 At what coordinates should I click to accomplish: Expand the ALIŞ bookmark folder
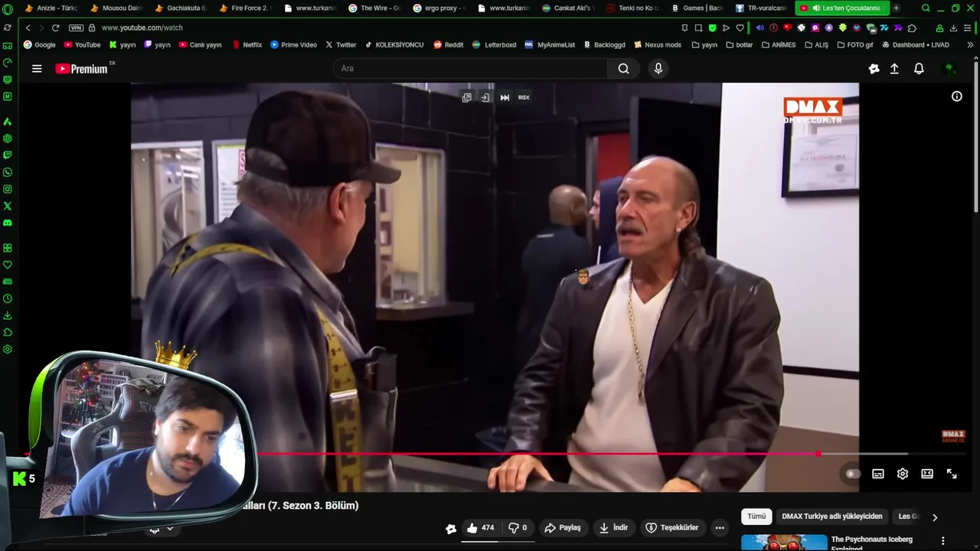tap(816, 44)
